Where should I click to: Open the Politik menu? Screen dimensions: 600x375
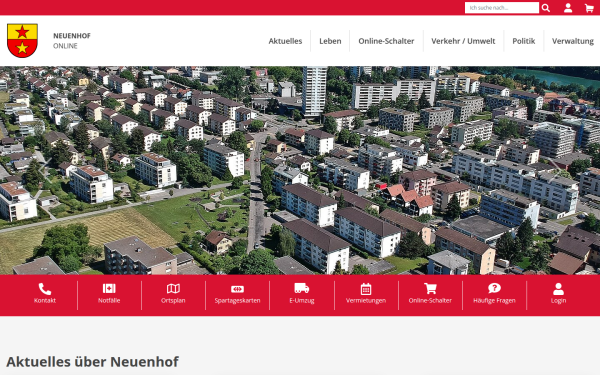(523, 41)
